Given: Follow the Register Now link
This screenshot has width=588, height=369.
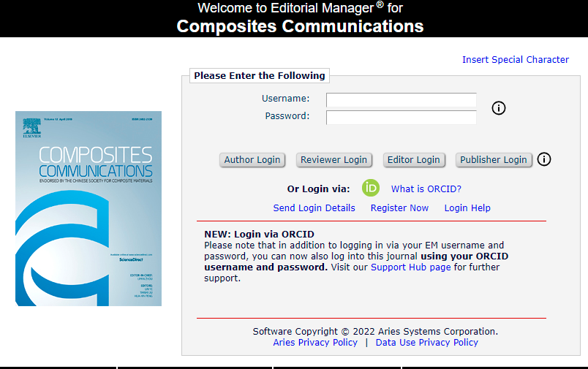Looking at the screenshot, I should click(x=399, y=208).
